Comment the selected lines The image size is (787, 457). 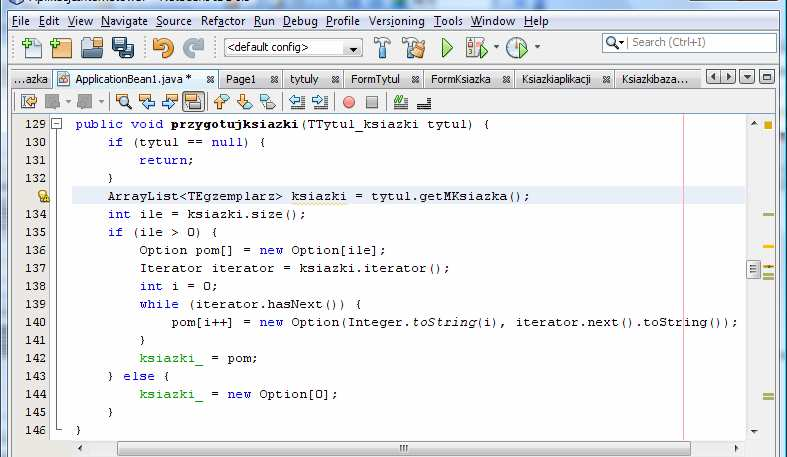click(x=401, y=102)
